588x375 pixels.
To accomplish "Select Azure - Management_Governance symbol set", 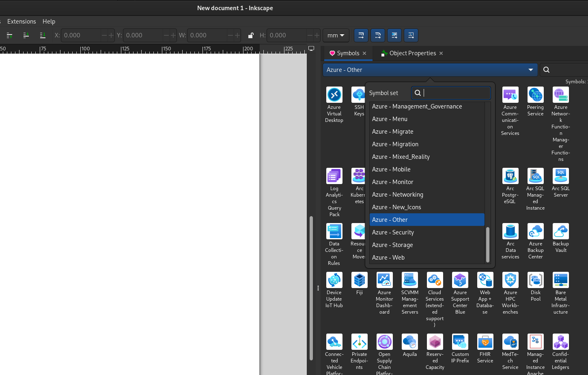I will (x=427, y=106).
